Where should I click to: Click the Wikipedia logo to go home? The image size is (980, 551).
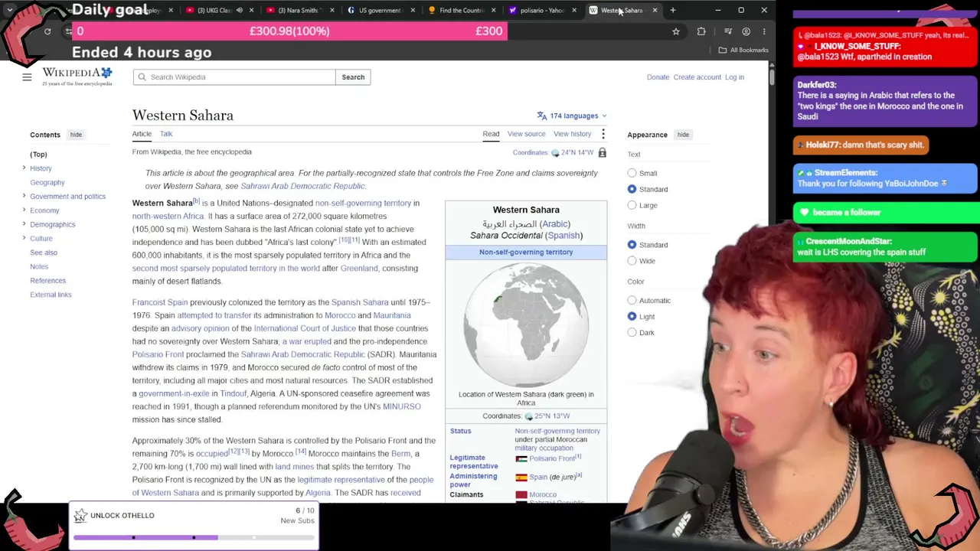77,76
